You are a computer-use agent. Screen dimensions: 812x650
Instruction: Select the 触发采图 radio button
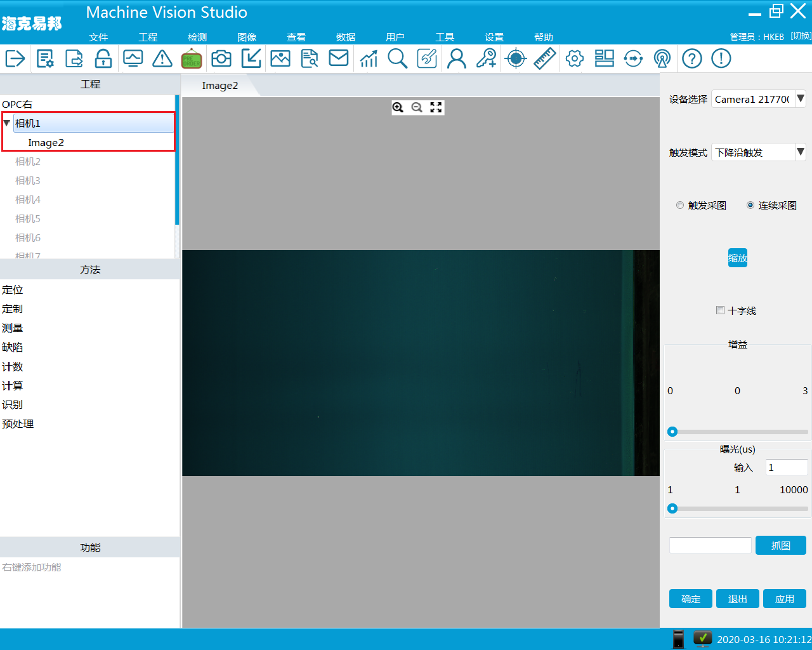click(x=680, y=205)
